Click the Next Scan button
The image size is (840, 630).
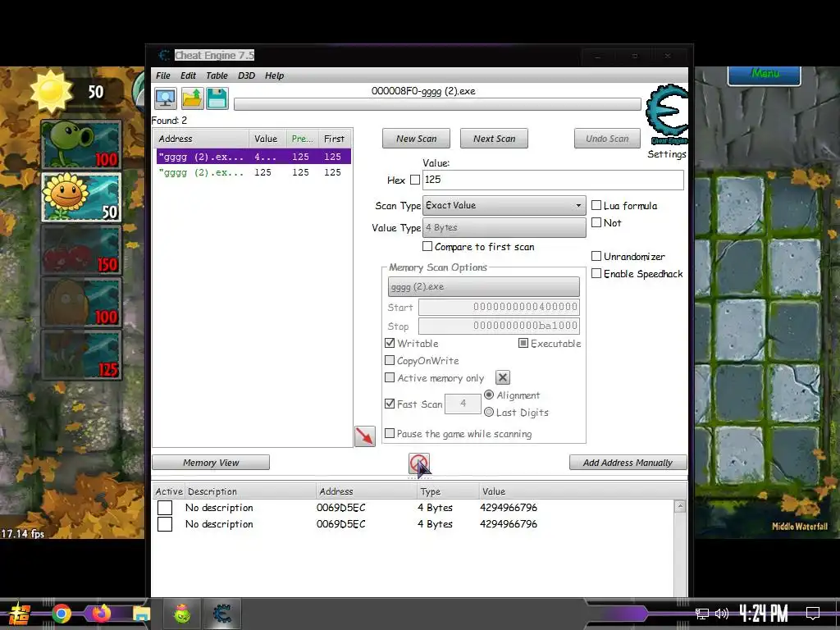coord(494,138)
